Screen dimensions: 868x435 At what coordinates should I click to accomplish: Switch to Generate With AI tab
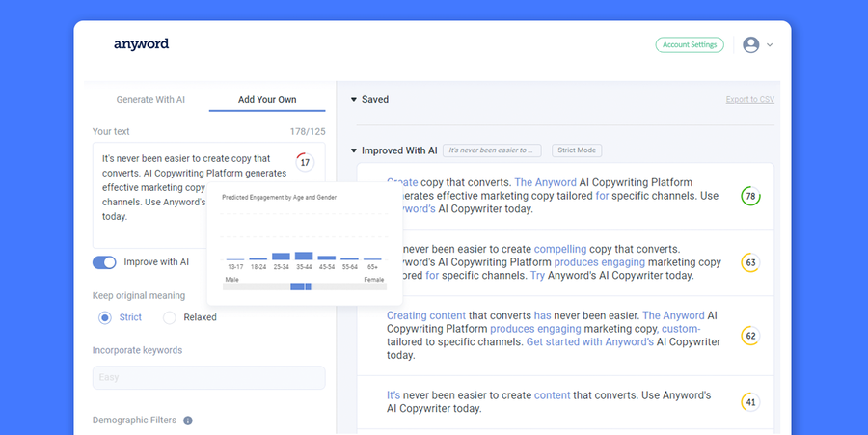tap(150, 99)
